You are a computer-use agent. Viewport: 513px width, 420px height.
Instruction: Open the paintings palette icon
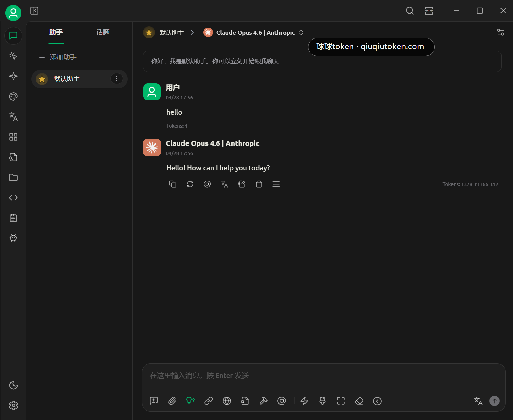click(x=13, y=96)
